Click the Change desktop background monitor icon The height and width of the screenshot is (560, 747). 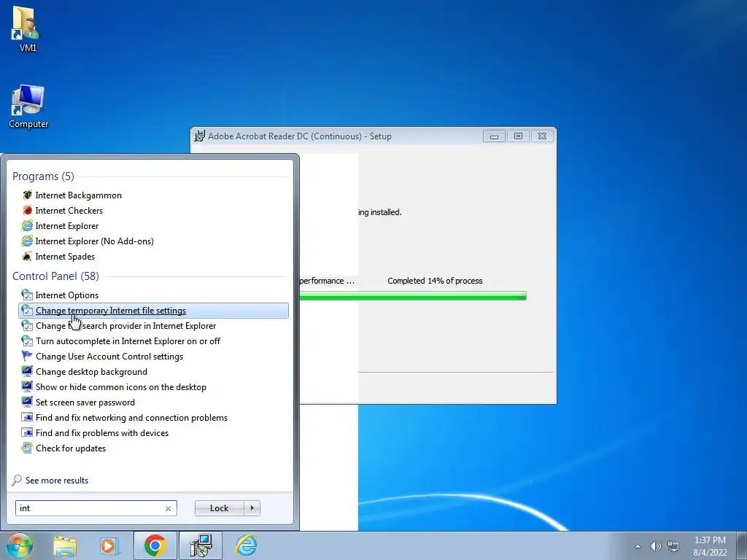(27, 371)
